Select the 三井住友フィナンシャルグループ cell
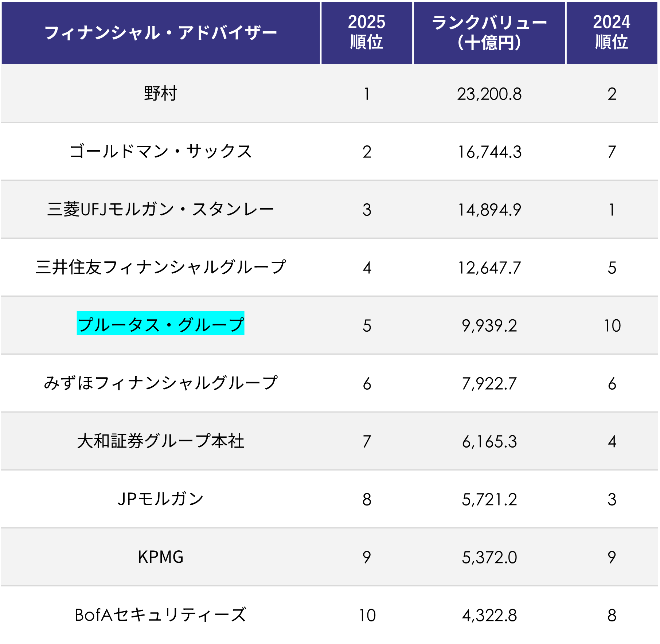This screenshot has width=660, height=644. pyautogui.click(x=160, y=268)
